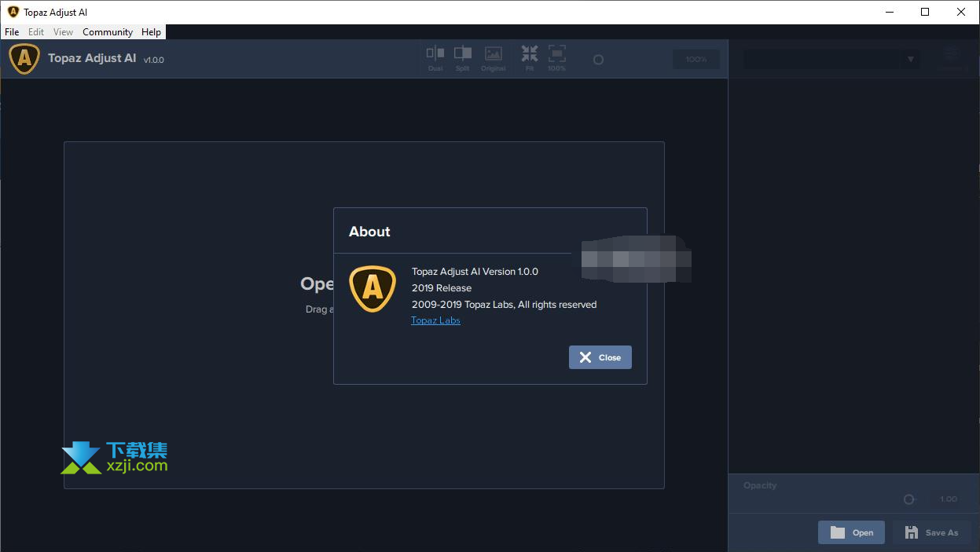
Task: Open the View menu
Action: click(x=63, y=32)
